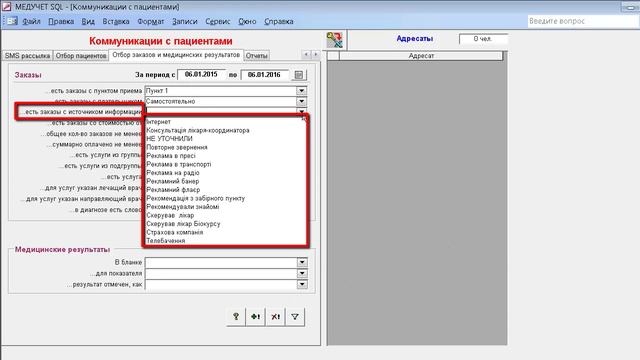Switch to the Отчеты tab
640x360 pixels.
pos(256,56)
